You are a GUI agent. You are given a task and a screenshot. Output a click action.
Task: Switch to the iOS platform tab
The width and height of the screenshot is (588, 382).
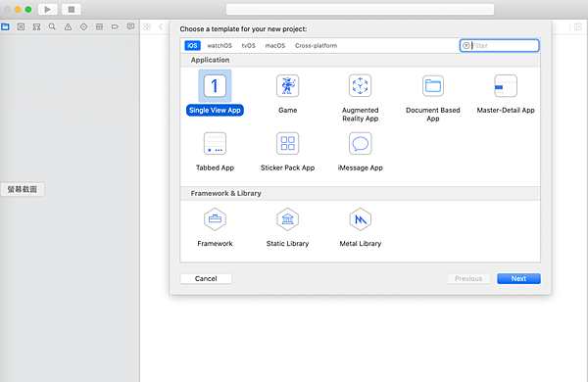192,46
